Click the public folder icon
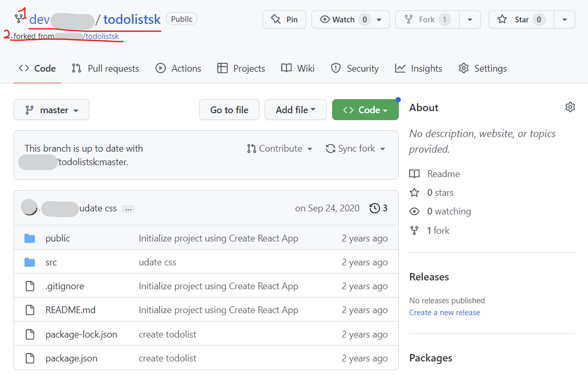The width and height of the screenshot is (588, 377). tap(30, 238)
